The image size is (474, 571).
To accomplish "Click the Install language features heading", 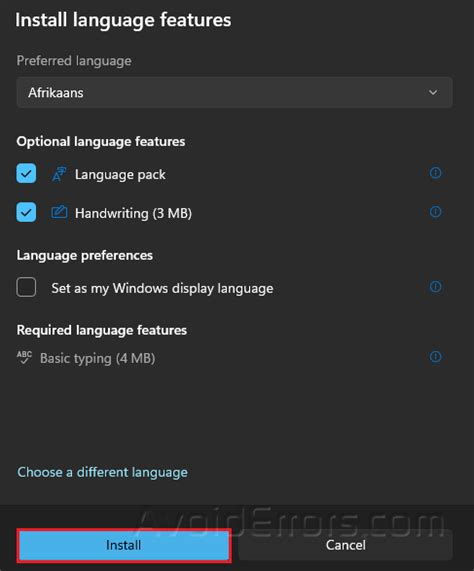I will (123, 20).
